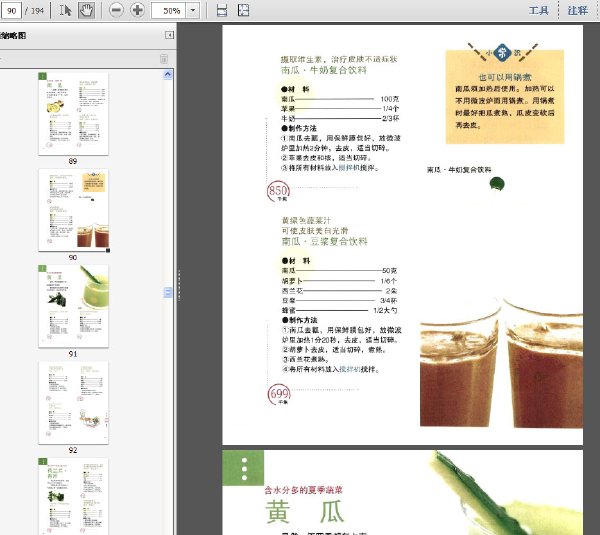Click the recipe title 南瓜·豆浆复合饮料
The image size is (600, 535).
pyautogui.click(x=324, y=241)
